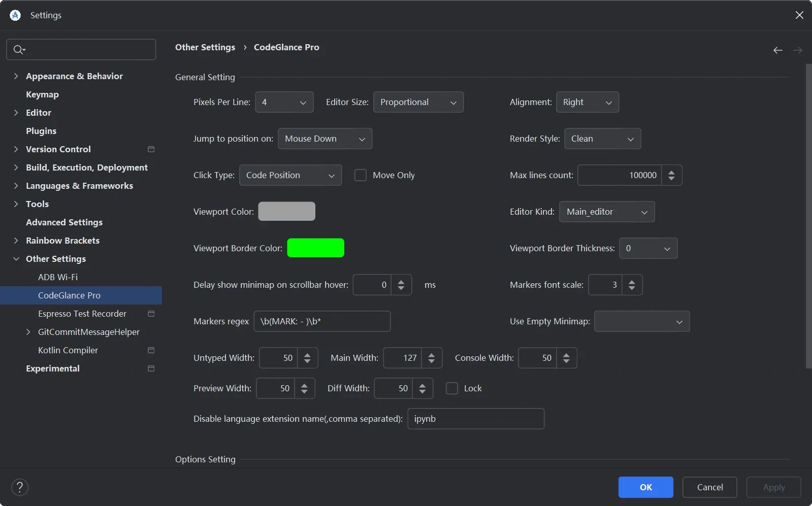Click the OK button

click(646, 487)
